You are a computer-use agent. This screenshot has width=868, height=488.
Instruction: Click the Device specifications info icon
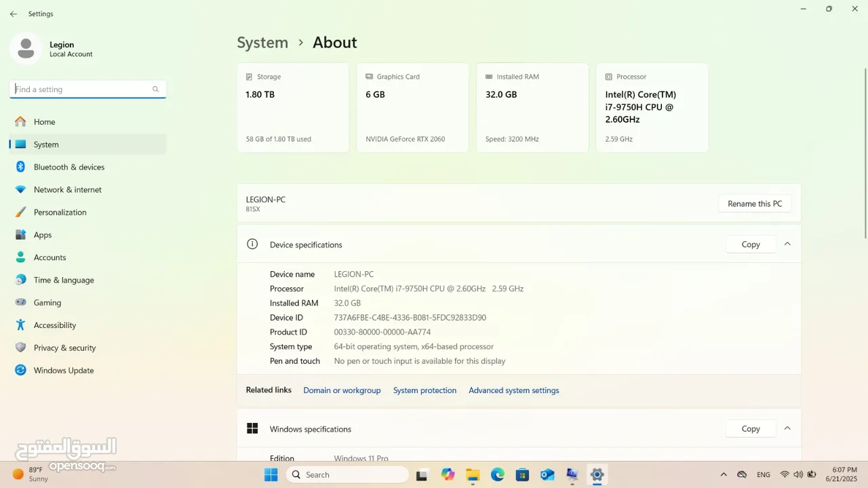(x=252, y=244)
